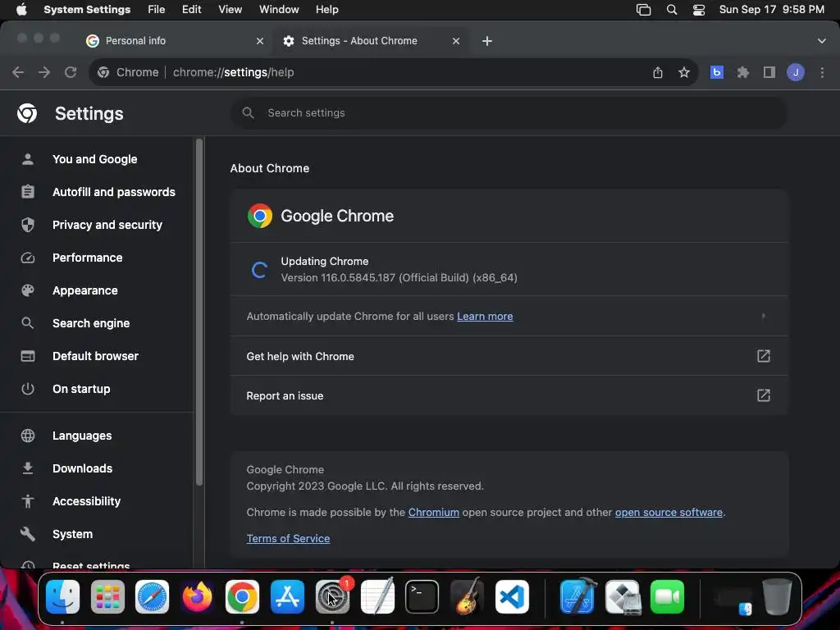Open the File menu
The image size is (840, 630).
pos(157,10)
